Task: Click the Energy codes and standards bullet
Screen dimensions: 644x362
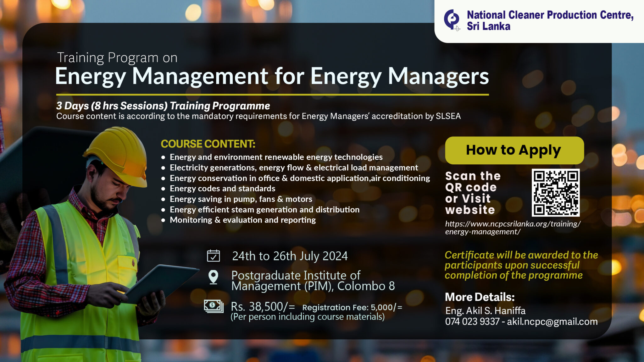Action: coord(222,189)
